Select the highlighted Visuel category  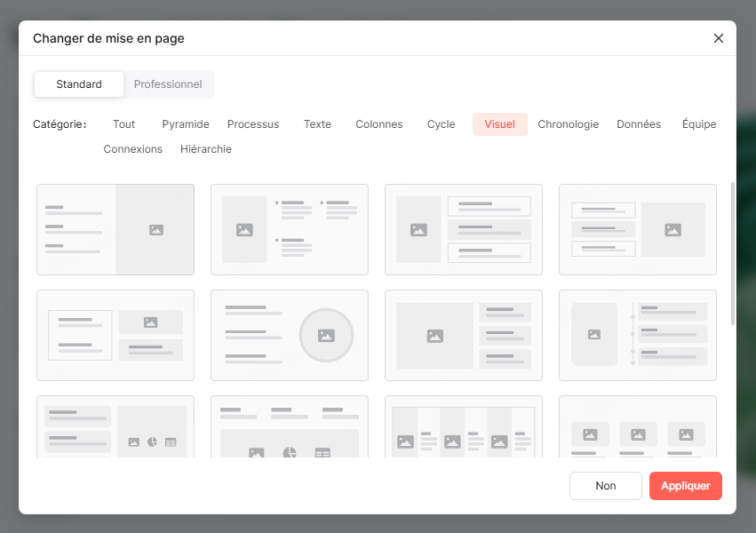tap(500, 124)
